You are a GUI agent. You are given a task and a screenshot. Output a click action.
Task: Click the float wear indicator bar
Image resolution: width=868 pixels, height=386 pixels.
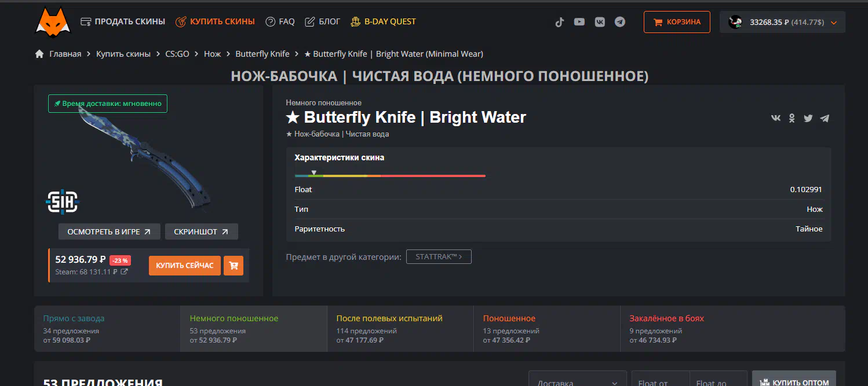coord(389,175)
